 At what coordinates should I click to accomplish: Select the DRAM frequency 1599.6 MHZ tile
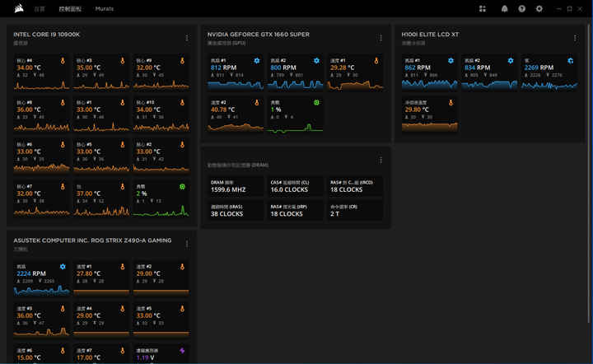[x=236, y=186]
